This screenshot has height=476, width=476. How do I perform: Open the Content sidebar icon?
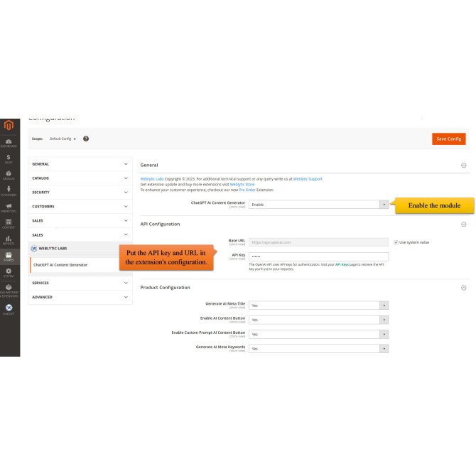click(x=9, y=224)
